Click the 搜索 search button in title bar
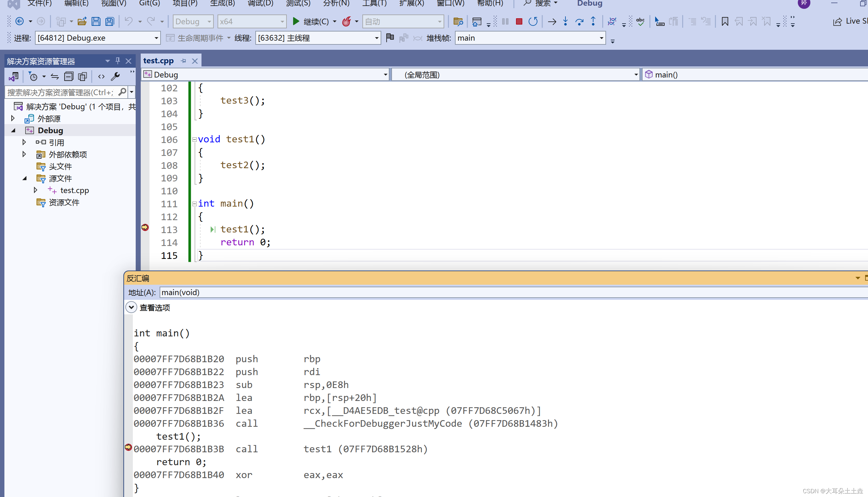868x497 pixels. 541,3
